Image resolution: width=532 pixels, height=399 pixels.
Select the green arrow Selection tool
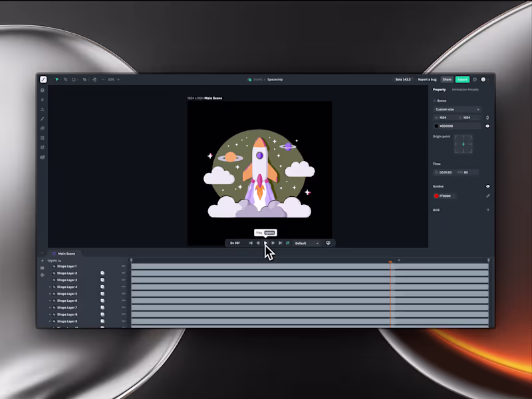[x=57, y=79]
